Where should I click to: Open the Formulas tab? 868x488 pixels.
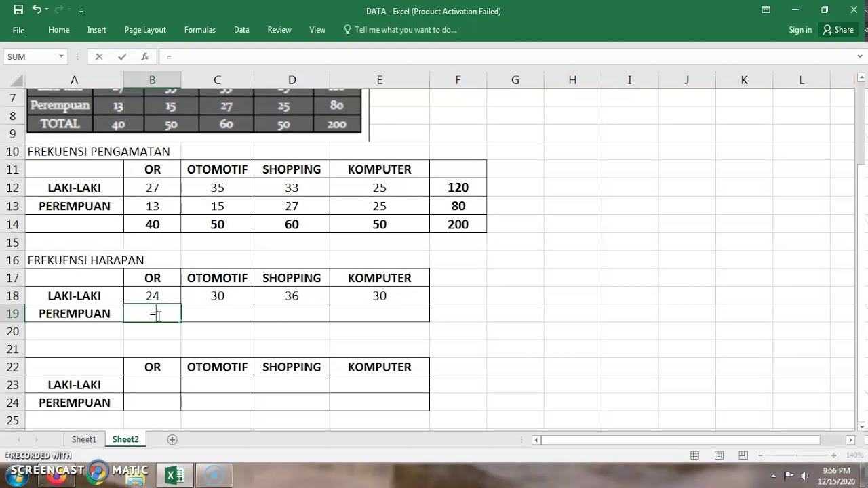pyautogui.click(x=200, y=30)
